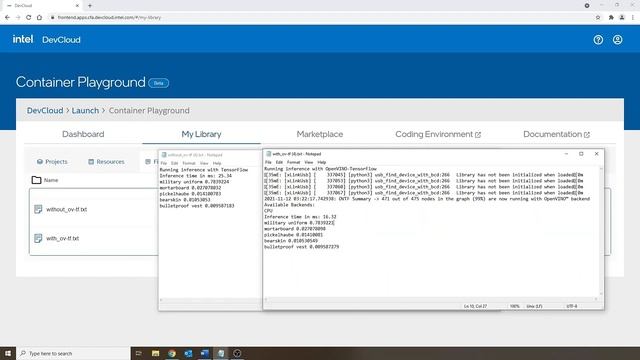Click 'Inference time in ms: 16.32' line
The height and width of the screenshot is (360, 640).
pos(300,217)
